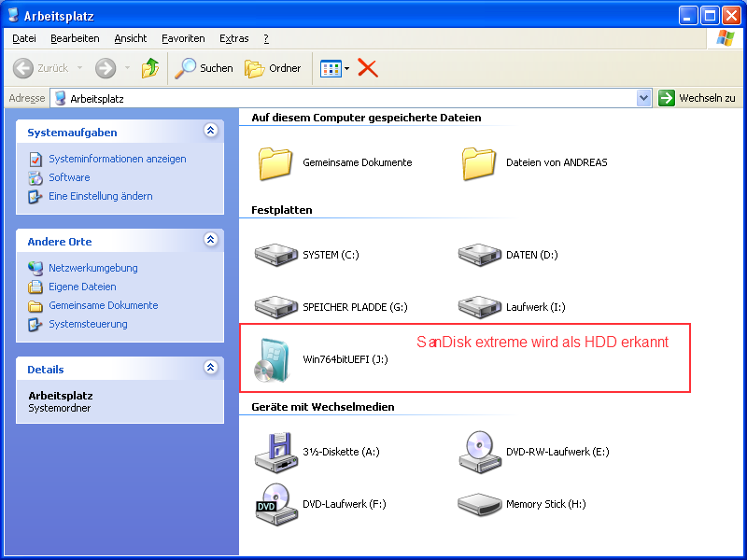Click Memory Stick (H:) label

(546, 504)
